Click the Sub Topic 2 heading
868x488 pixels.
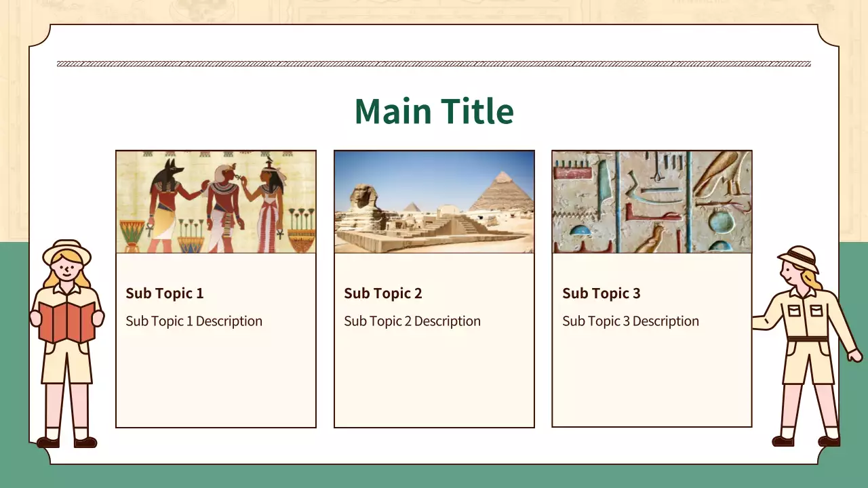tap(382, 293)
